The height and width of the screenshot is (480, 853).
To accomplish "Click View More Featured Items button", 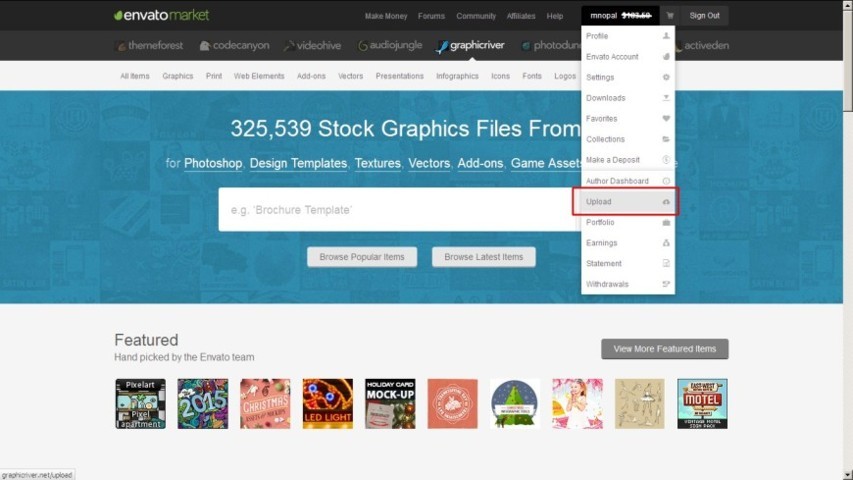I will tap(665, 349).
